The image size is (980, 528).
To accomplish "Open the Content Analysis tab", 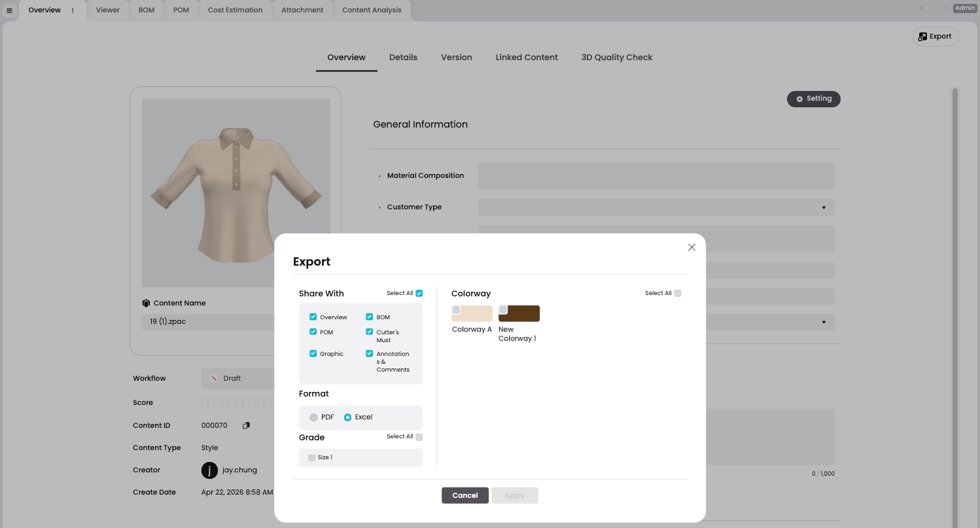I will click(x=372, y=10).
